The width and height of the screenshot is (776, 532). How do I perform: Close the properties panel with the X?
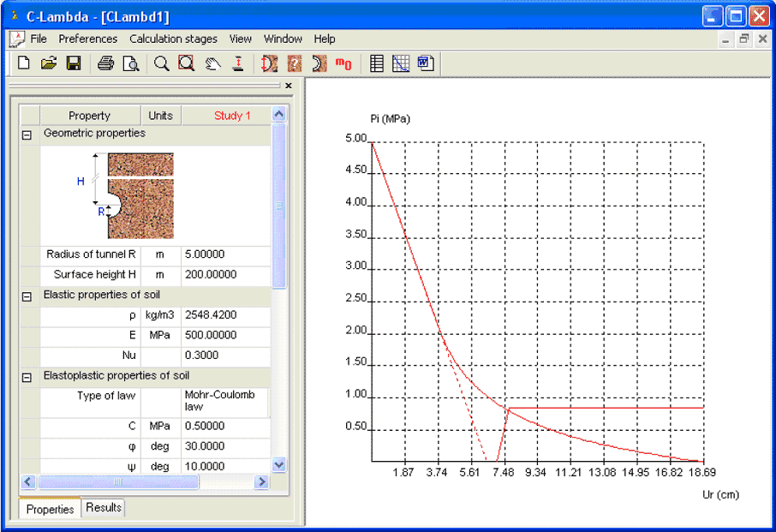[289, 86]
